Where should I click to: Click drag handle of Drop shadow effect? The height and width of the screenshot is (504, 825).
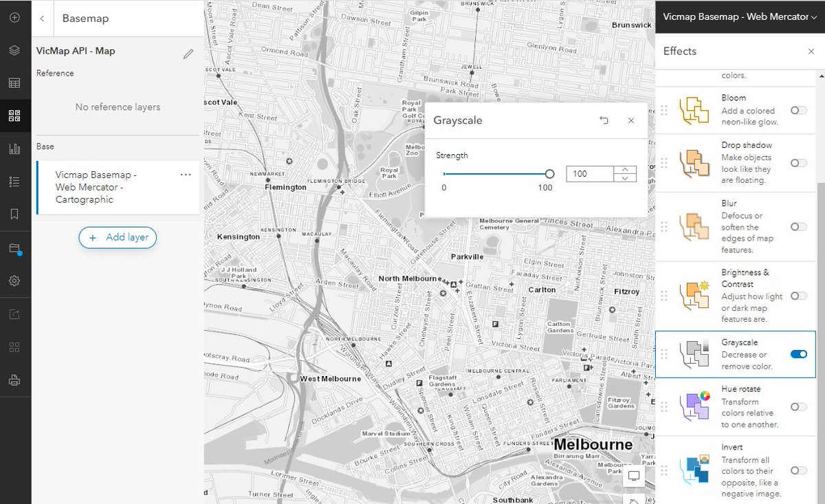pos(664,163)
